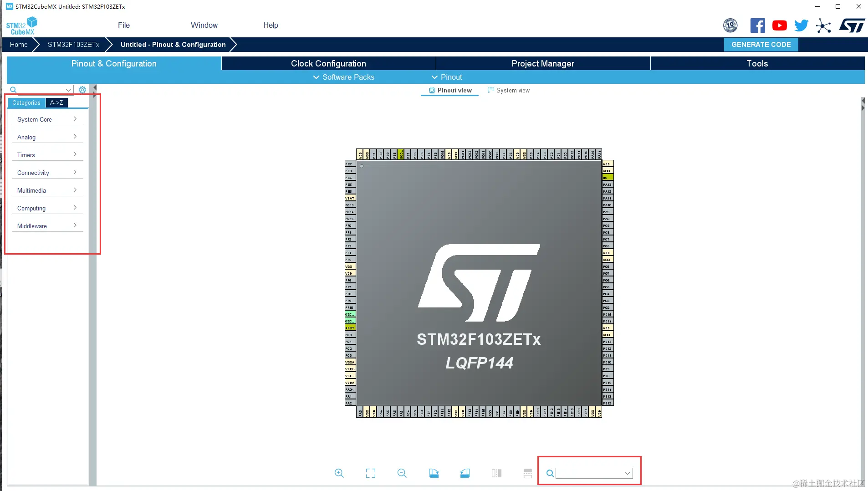Click pin PA13 on the chip

click(608, 184)
